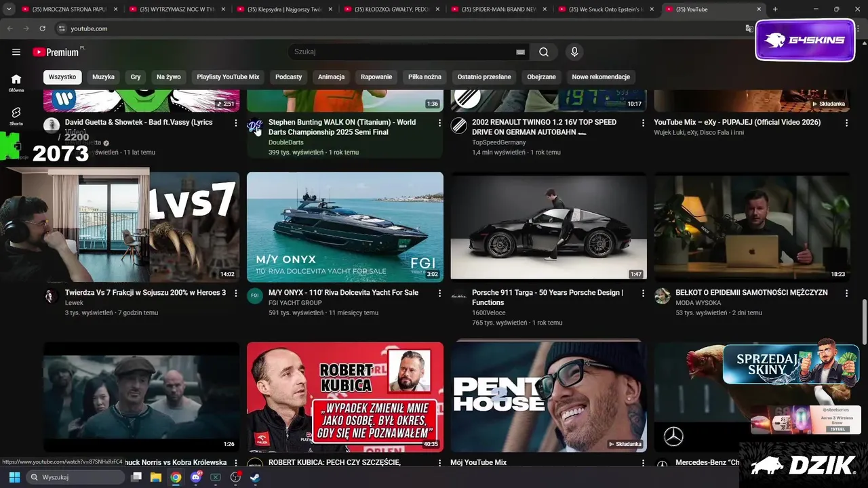Click the page vertical scrollbar thumb
Screen dimensions: 868x488
(863, 323)
